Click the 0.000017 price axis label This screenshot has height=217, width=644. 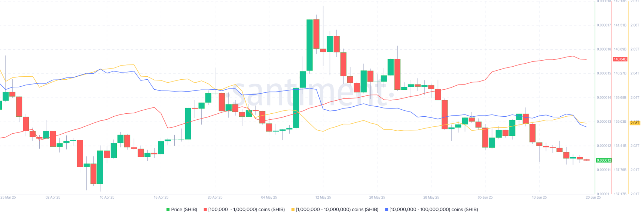pos(604,25)
